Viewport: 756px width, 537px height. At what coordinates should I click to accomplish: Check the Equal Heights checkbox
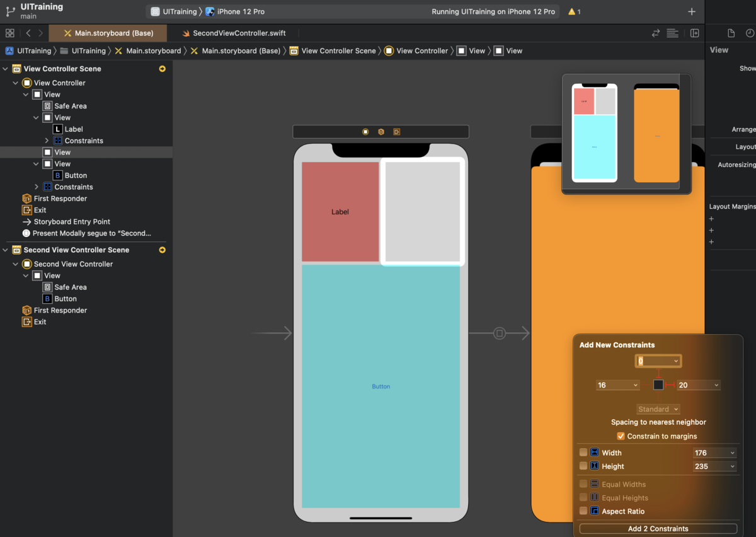[x=583, y=497]
